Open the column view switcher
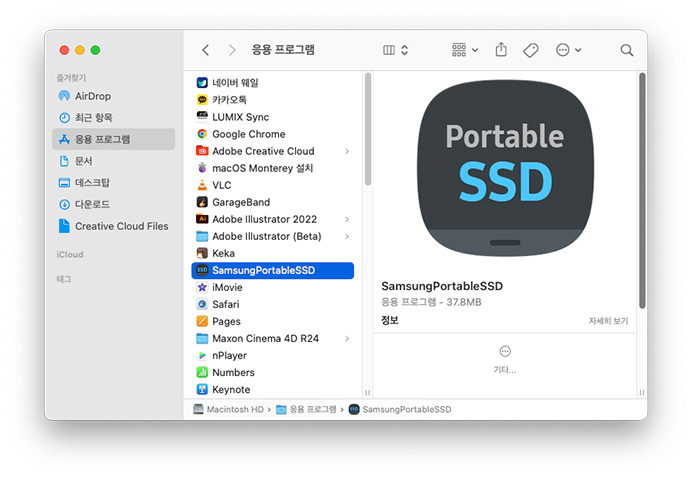Screen dimensions: 690x477 395,50
